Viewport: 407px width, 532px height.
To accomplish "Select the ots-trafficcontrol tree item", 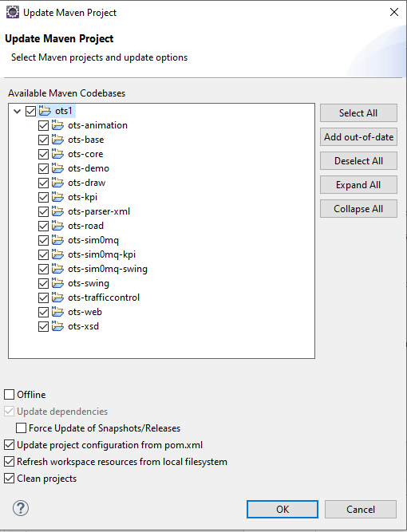I will pyautogui.click(x=104, y=298).
